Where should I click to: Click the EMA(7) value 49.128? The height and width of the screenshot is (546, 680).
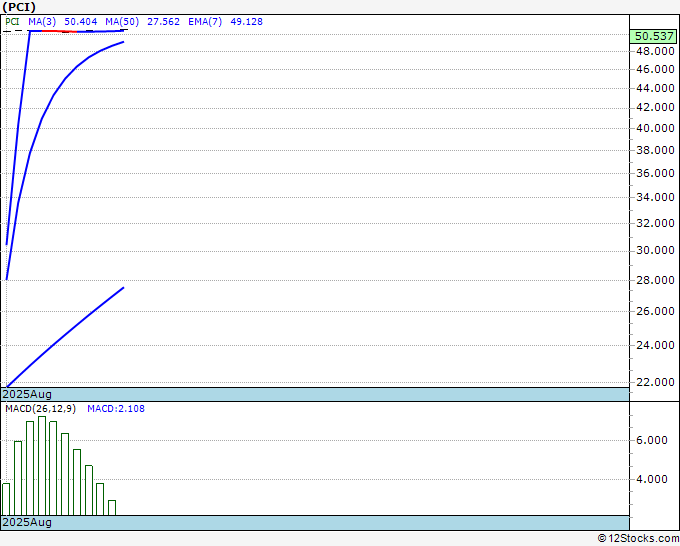[x=246, y=22]
